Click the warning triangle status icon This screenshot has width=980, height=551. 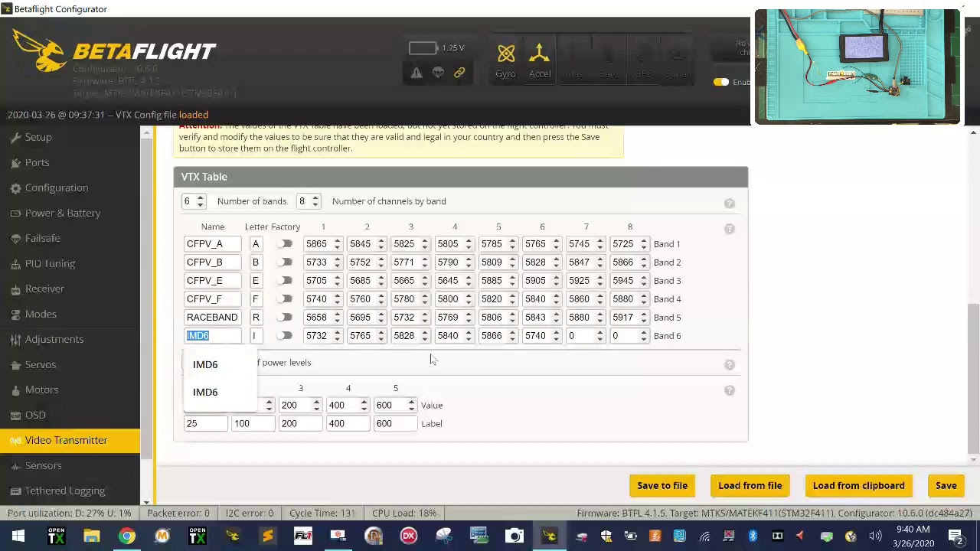point(416,73)
